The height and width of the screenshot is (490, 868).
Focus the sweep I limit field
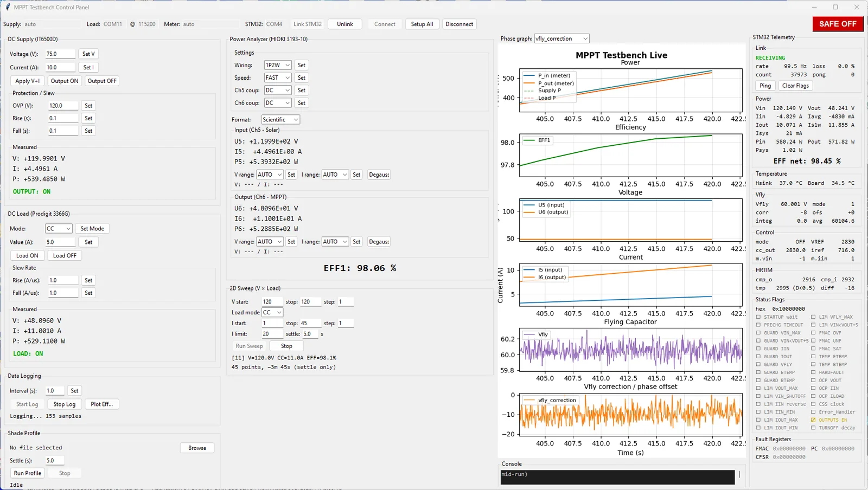click(x=272, y=334)
